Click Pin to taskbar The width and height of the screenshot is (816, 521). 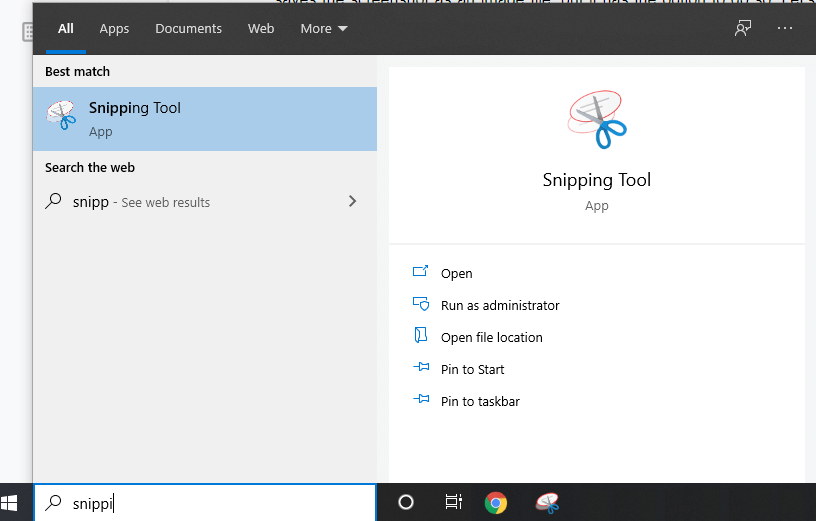480,401
